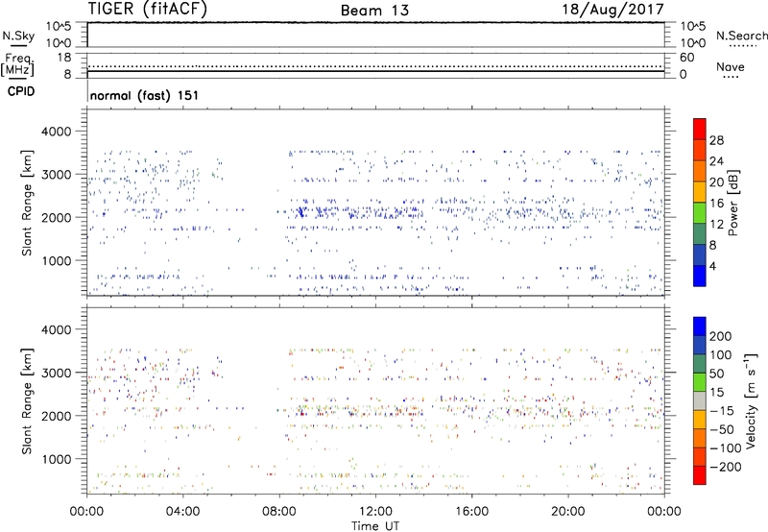The width and height of the screenshot is (768, 532).
Task: Click the 18/Aug/2017 date label
Action: [612, 9]
